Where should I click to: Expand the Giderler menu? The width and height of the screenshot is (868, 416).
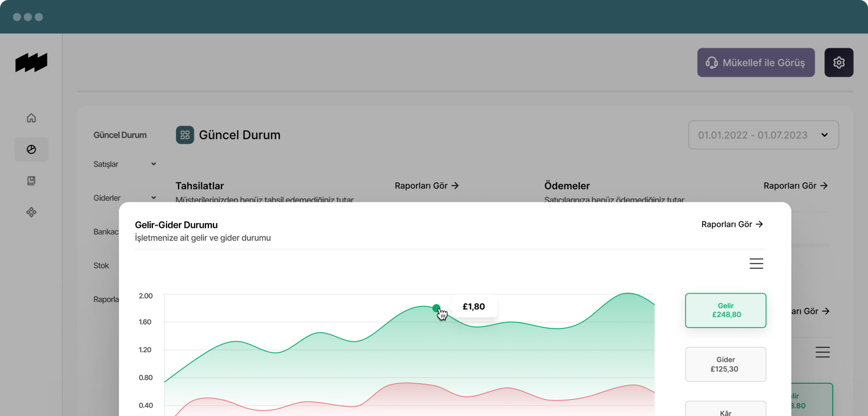click(x=125, y=198)
